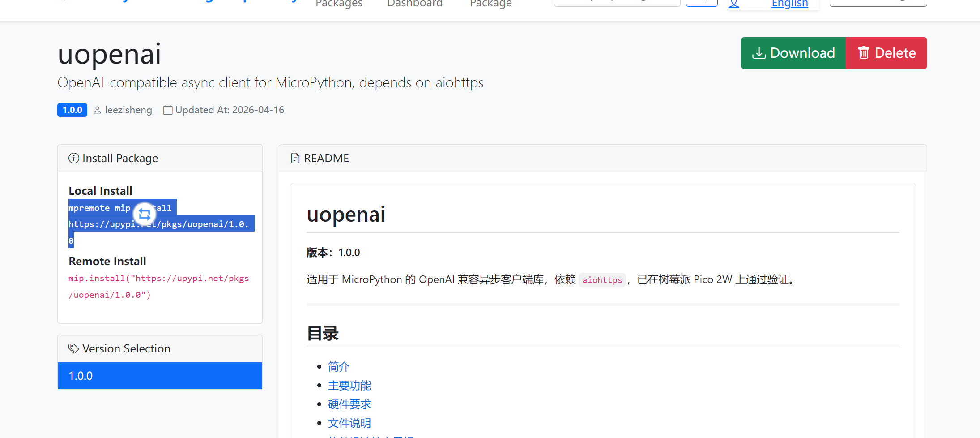Click the person icon beside leezisheng
The image size is (980, 438).
[97, 110]
